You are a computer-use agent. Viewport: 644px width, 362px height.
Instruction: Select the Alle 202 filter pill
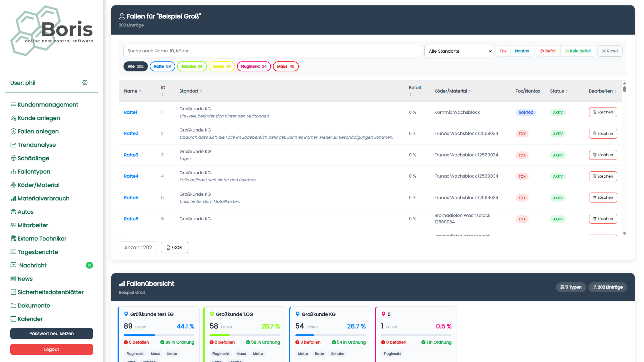[136, 66]
